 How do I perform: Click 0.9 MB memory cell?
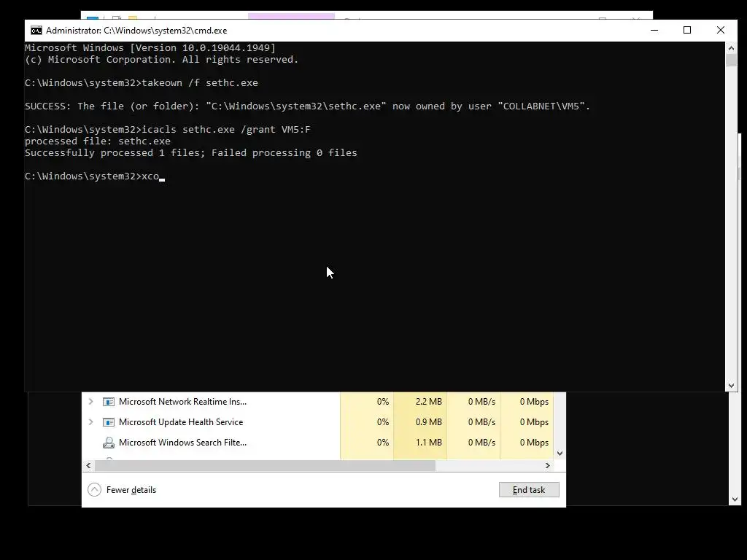[420, 422]
